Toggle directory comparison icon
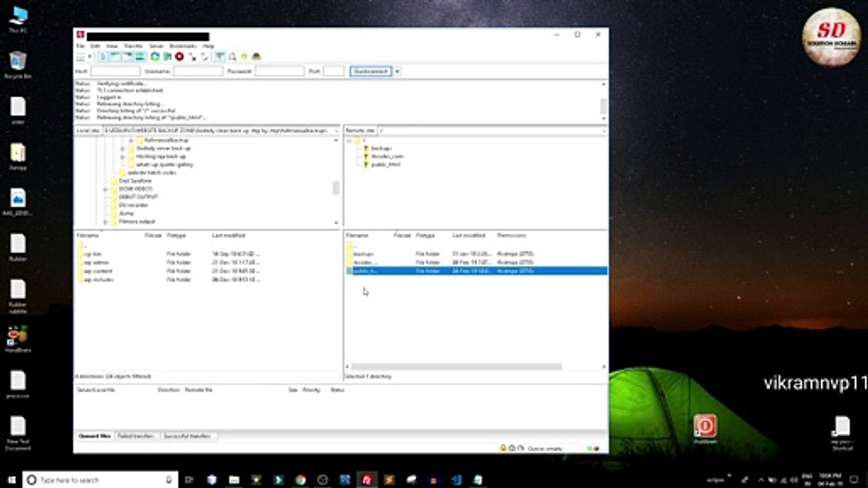 coord(232,57)
